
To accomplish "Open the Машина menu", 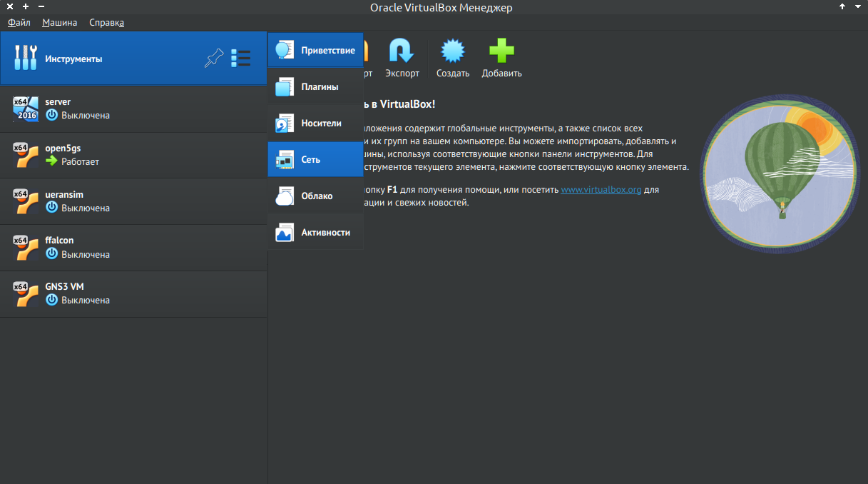I will tap(60, 22).
